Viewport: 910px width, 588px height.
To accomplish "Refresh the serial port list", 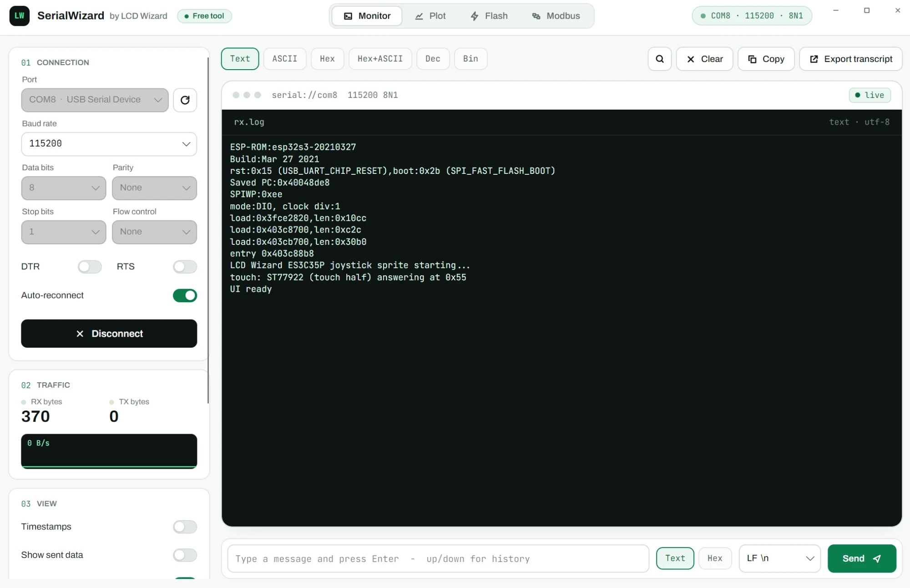I will 185,100.
